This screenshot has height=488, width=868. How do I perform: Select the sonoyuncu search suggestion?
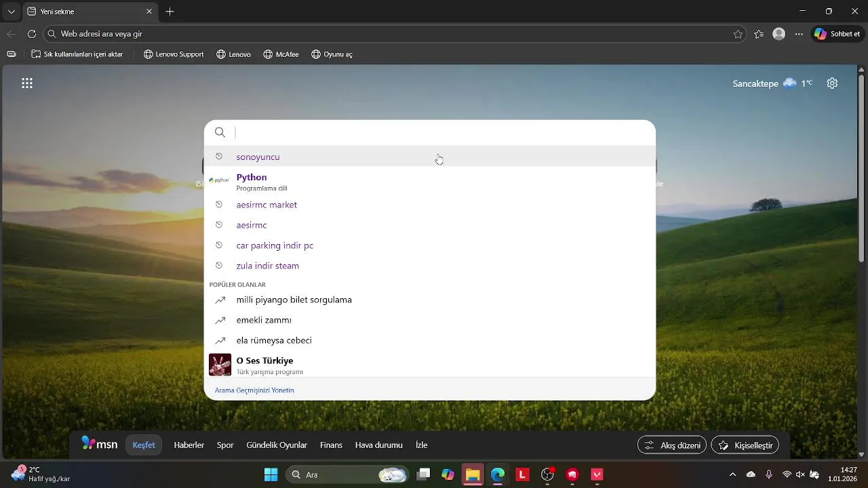click(430, 157)
